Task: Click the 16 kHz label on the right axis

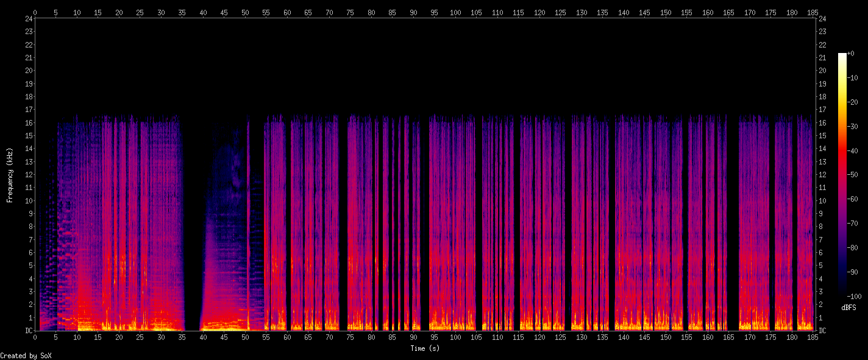Action: 823,122
